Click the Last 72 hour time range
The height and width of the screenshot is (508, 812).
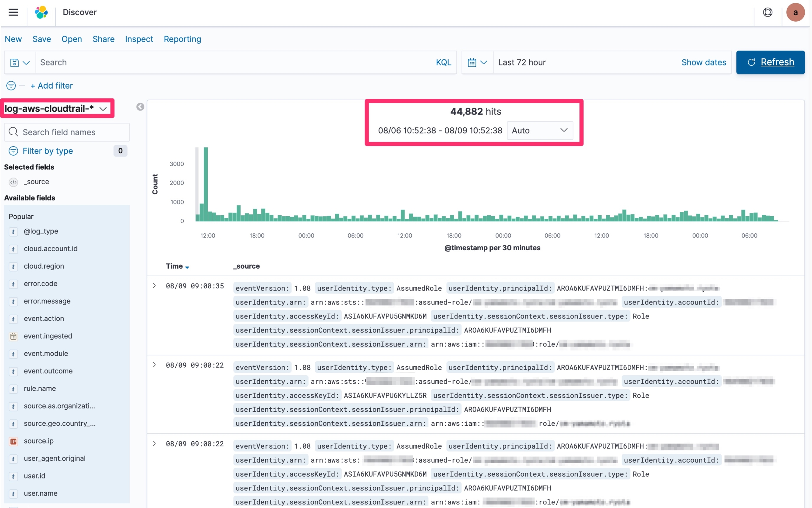click(x=522, y=63)
